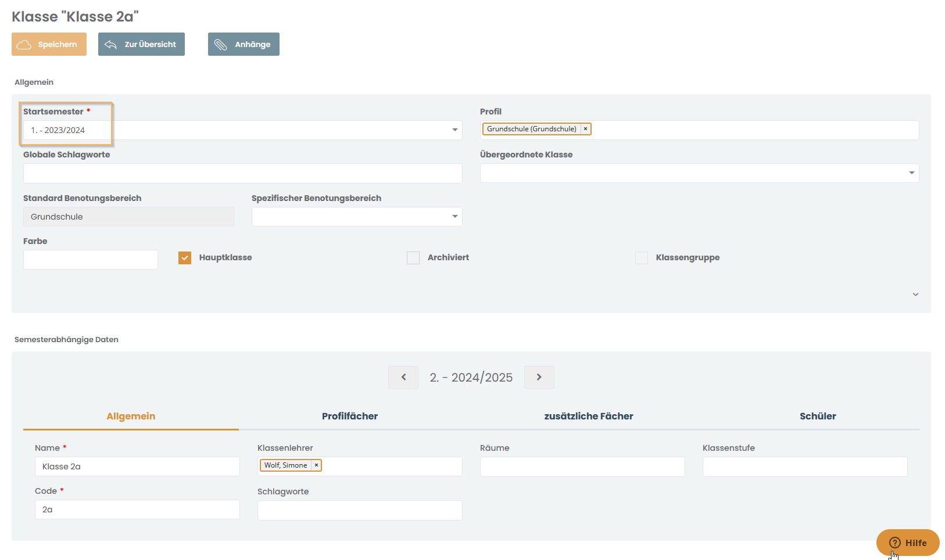Click the Anhänge button label
This screenshot has height=560, width=945.
[x=253, y=45]
